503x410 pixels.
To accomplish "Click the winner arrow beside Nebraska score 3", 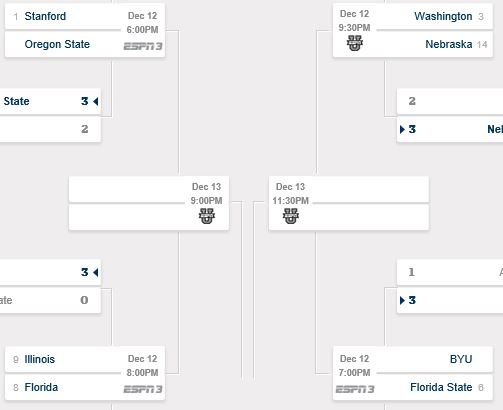I will (x=402, y=129).
